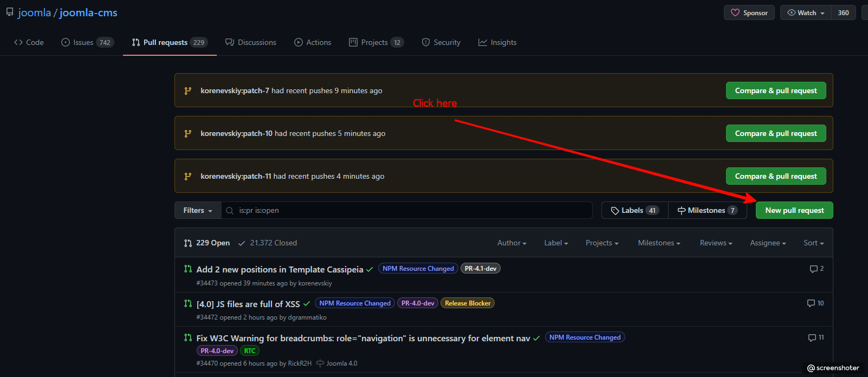The width and height of the screenshot is (868, 377).
Task: Open the Discussions tab
Action: click(x=251, y=42)
